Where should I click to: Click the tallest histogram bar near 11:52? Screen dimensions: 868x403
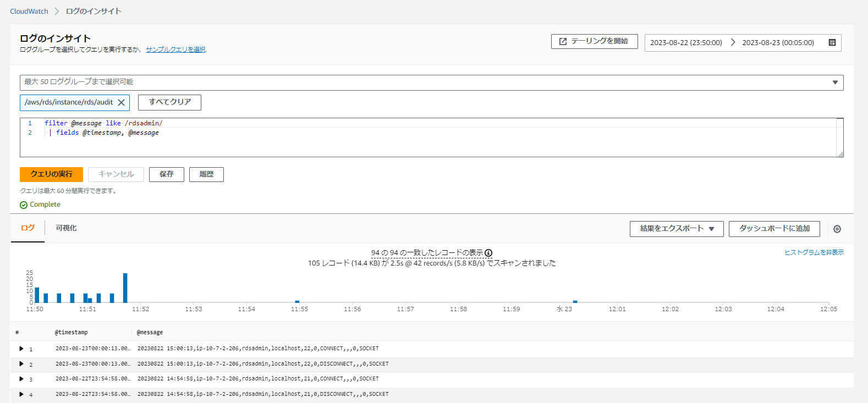[x=125, y=288]
